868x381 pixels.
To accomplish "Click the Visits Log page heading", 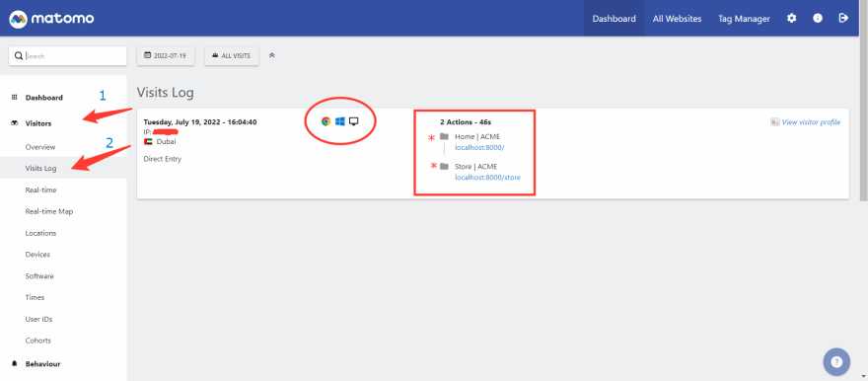I will (x=165, y=93).
